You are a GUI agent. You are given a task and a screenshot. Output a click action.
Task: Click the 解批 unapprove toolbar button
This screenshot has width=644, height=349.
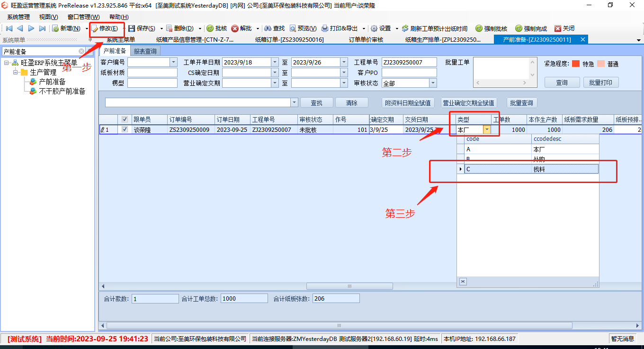241,28
